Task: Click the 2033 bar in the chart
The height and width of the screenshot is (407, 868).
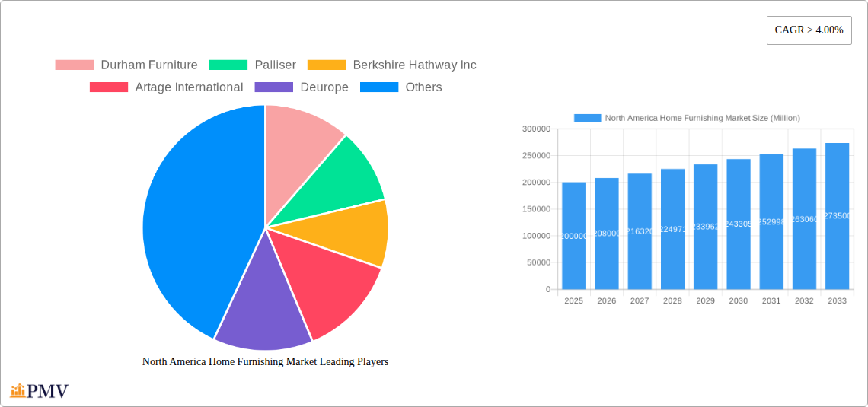Action: tap(837, 216)
